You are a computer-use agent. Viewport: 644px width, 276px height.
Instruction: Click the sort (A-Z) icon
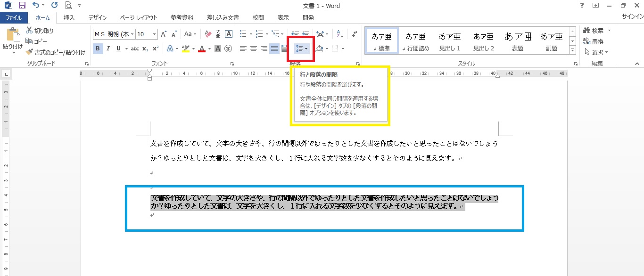point(340,34)
